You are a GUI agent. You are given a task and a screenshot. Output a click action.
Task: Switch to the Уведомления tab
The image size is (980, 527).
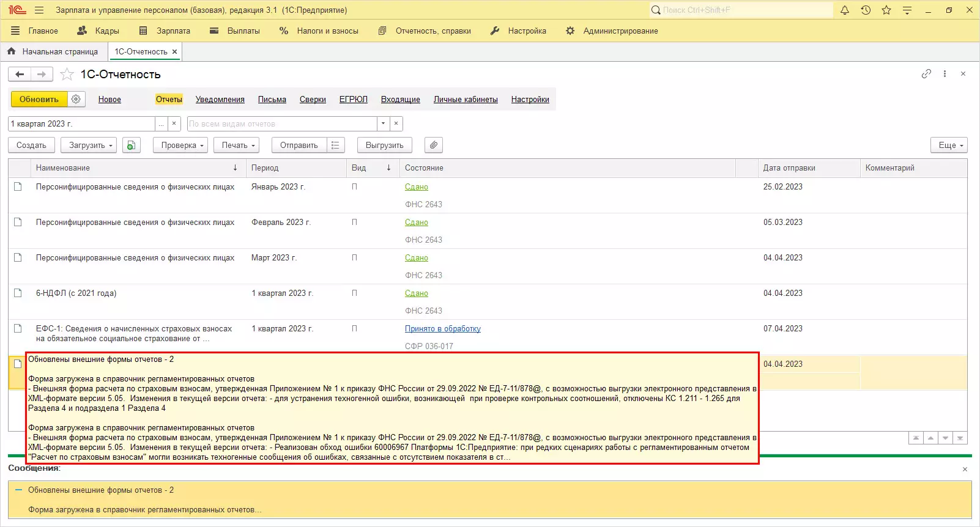[220, 100]
